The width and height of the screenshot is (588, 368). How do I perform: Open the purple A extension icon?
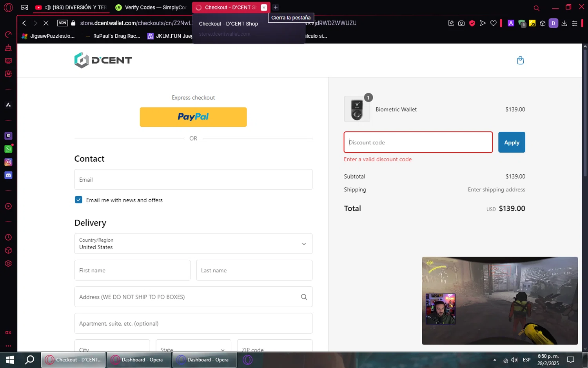[511, 23]
